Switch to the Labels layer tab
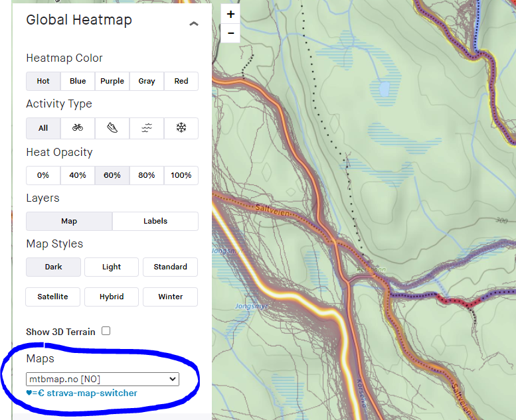 coord(155,221)
